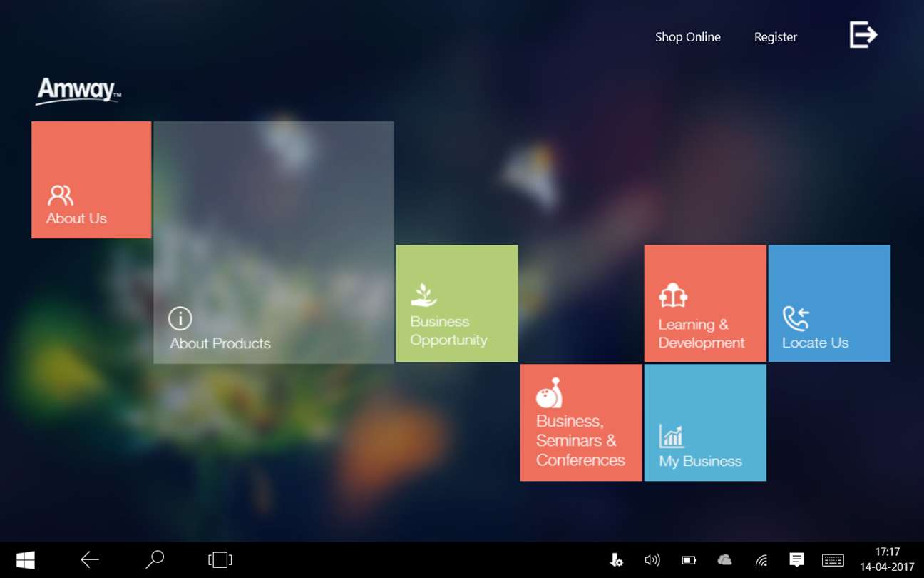Open the About Us tile
The width and height of the screenshot is (924, 578).
click(x=91, y=180)
